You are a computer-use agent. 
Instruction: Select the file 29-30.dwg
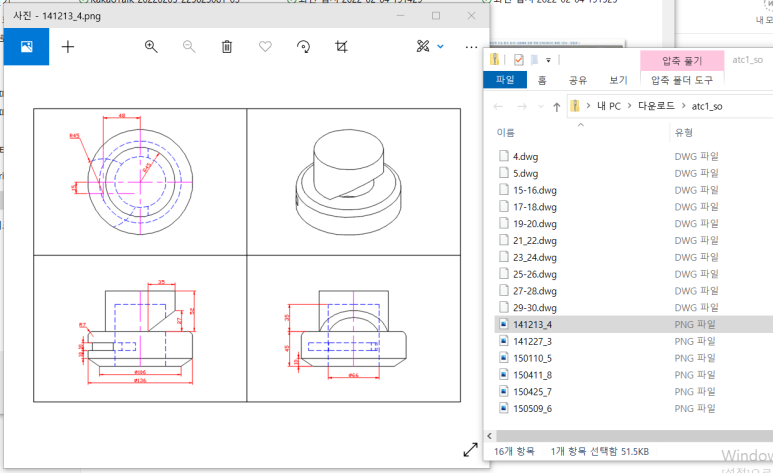[535, 308]
